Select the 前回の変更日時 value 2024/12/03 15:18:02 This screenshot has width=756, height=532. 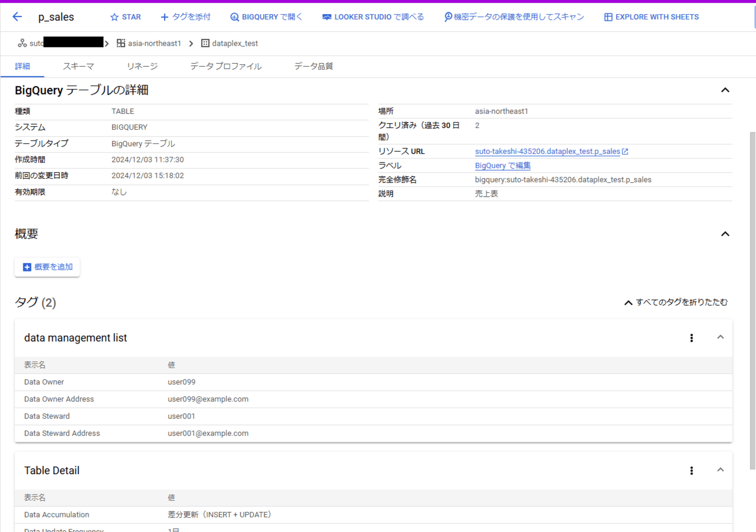(147, 176)
